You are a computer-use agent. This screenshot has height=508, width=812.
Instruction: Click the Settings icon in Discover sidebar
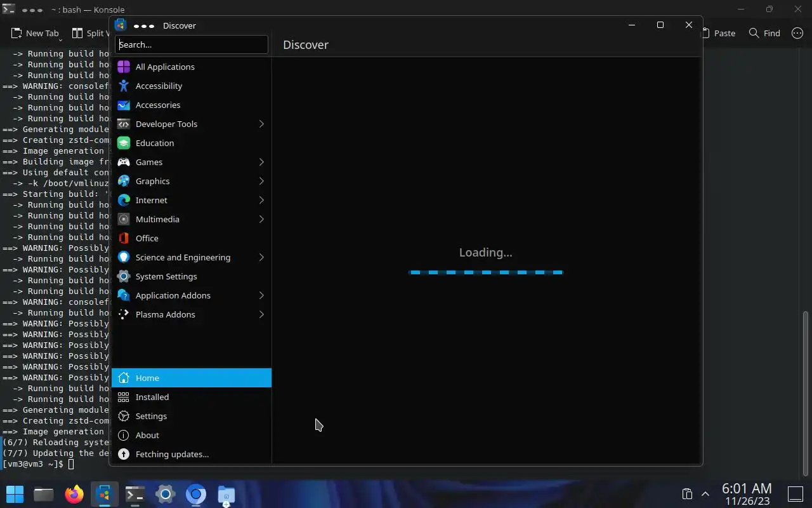click(x=124, y=416)
